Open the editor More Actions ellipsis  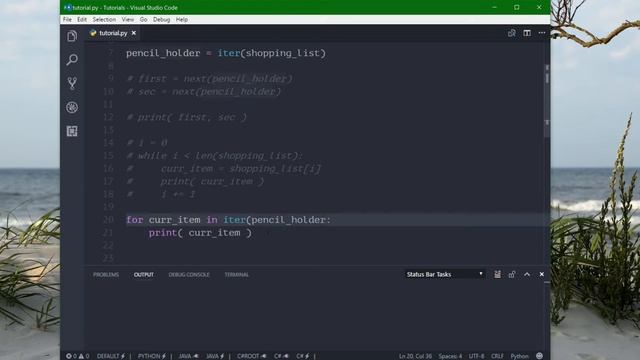coord(542,33)
